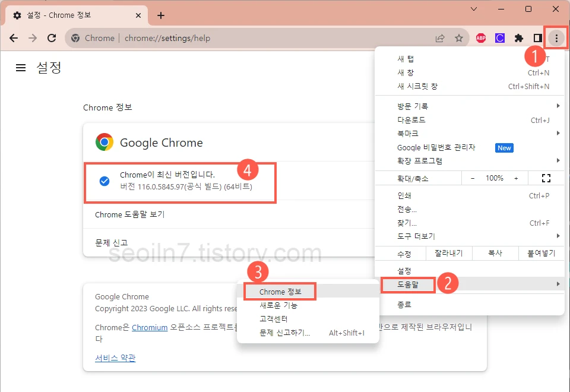Select 새 탭 menu item
This screenshot has height=392, width=570.
click(x=469, y=59)
